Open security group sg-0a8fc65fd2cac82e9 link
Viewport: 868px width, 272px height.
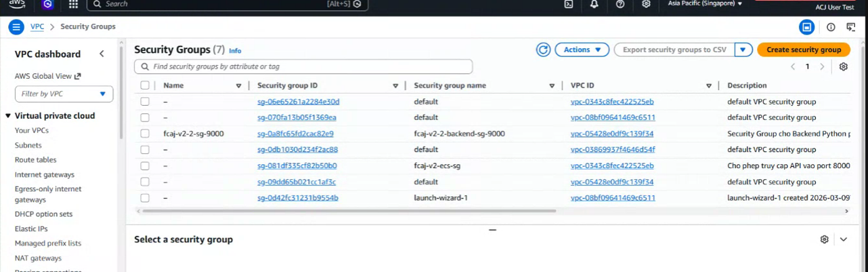(x=295, y=134)
